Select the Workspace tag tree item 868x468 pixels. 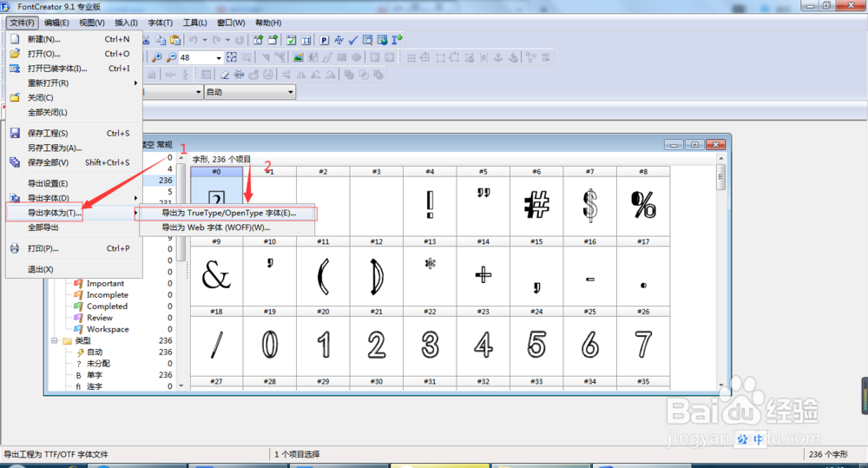pos(108,329)
